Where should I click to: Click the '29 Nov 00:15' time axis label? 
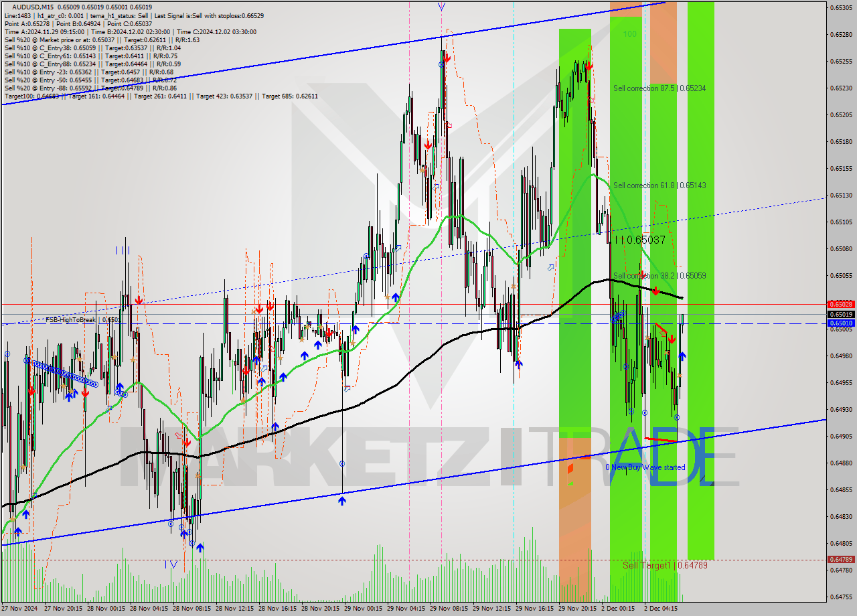pyautogui.click(x=364, y=609)
